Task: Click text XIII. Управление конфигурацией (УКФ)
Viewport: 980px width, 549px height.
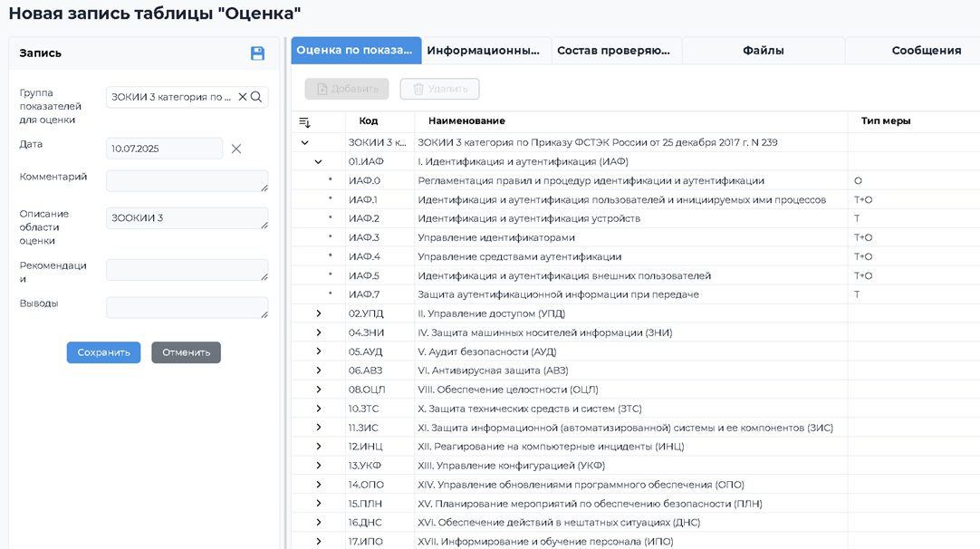Action: tap(511, 466)
